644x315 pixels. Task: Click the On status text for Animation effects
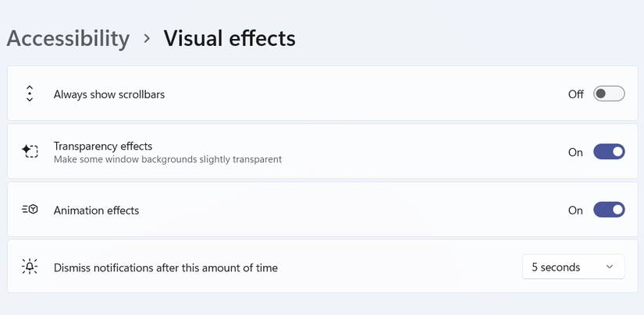(x=575, y=210)
